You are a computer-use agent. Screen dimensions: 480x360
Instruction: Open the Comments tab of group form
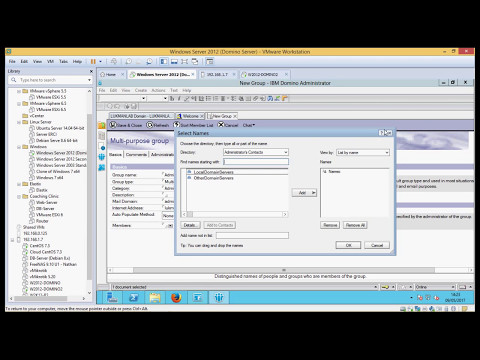136,154
